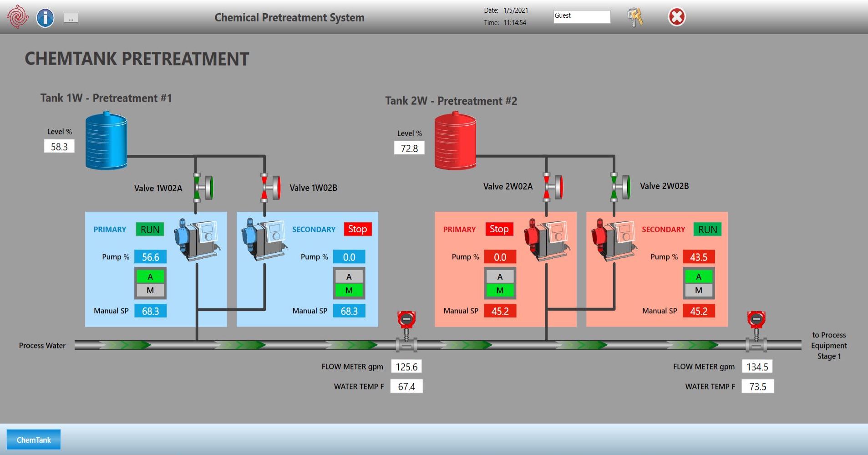Screen dimensions: 868x455
Task: Click Tank 2W primary Stop status button
Action: 499,229
